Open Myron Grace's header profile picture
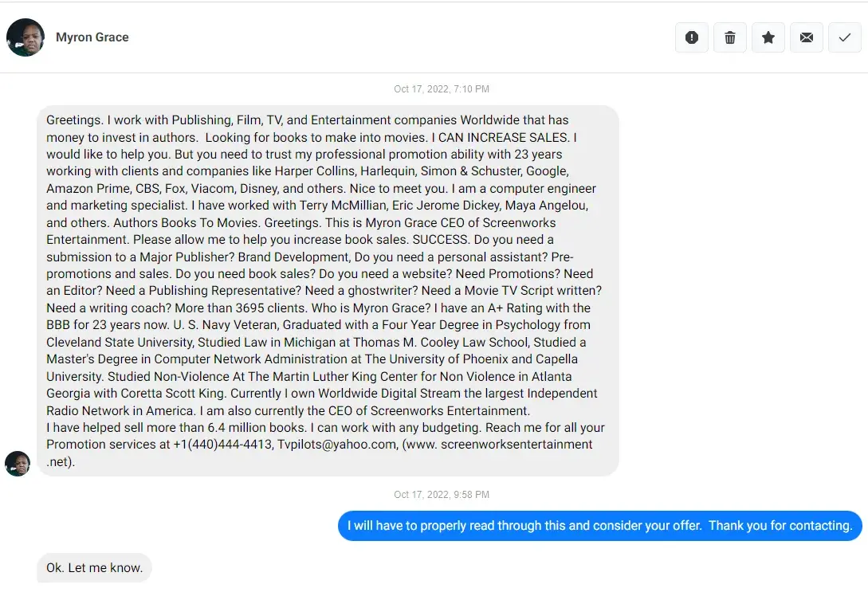Image resolution: width=868 pixels, height=592 pixels. 26,37
